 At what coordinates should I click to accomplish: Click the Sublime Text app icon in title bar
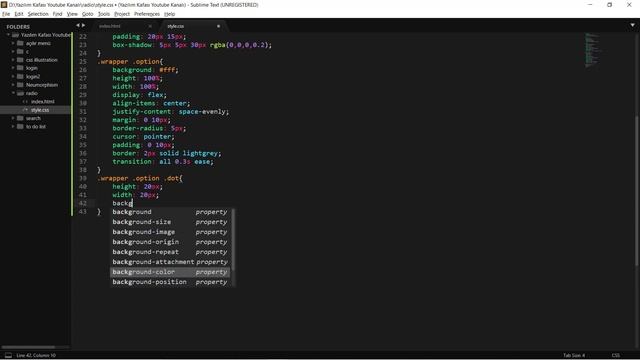click(x=4, y=5)
